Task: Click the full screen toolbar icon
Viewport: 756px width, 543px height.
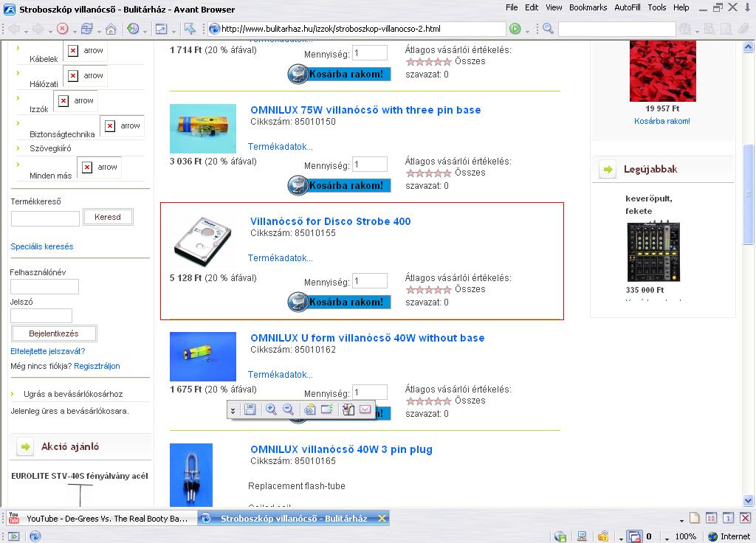Action: click(x=160, y=29)
